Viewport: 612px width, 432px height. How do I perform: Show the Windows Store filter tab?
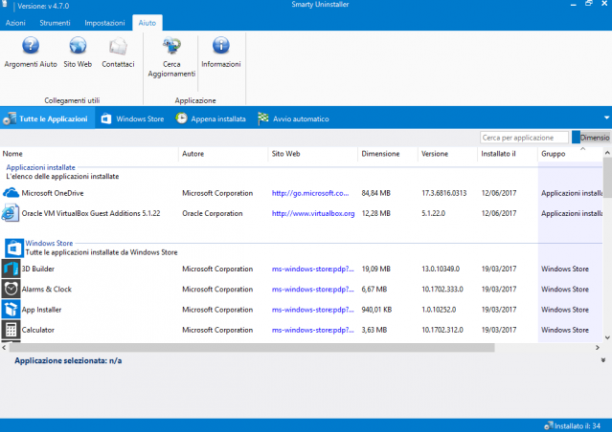(x=132, y=119)
